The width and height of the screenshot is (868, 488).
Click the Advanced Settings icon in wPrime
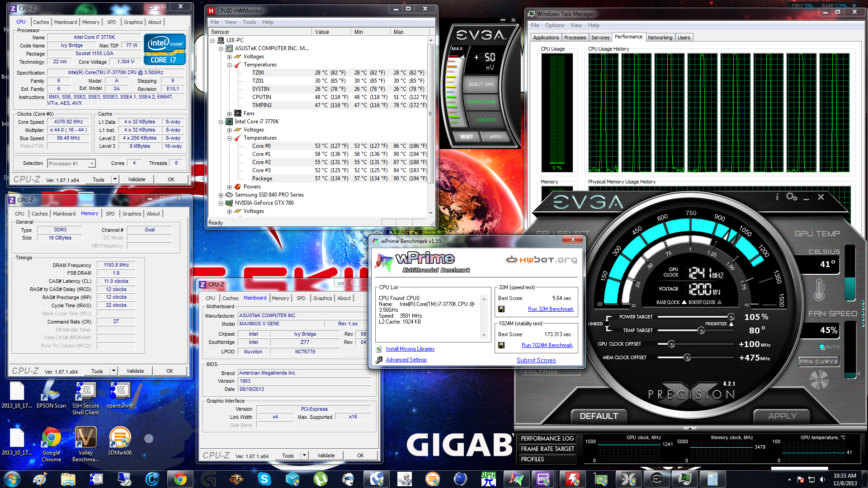click(x=379, y=360)
